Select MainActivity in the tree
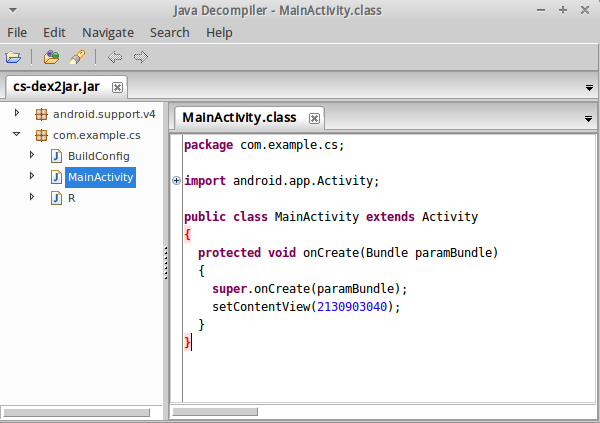 101,177
